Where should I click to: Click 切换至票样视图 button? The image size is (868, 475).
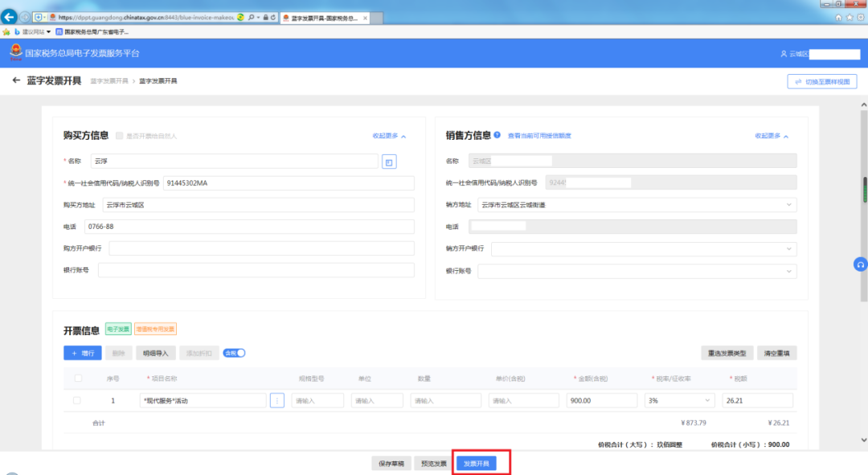coord(822,81)
